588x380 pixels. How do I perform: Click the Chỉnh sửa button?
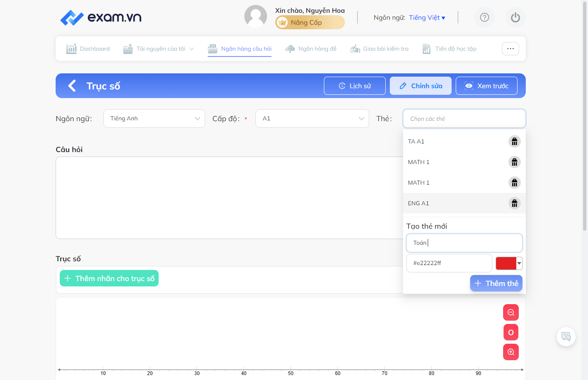pos(421,86)
